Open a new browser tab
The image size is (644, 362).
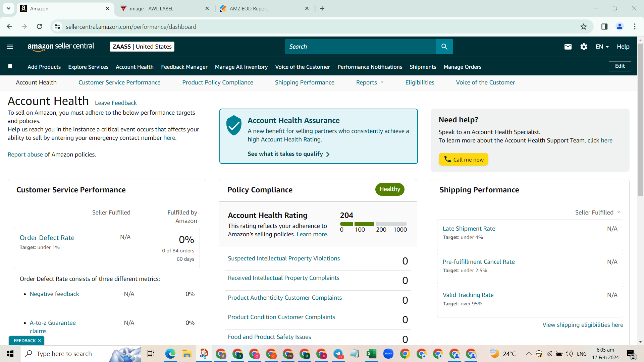pyautogui.click(x=322, y=8)
